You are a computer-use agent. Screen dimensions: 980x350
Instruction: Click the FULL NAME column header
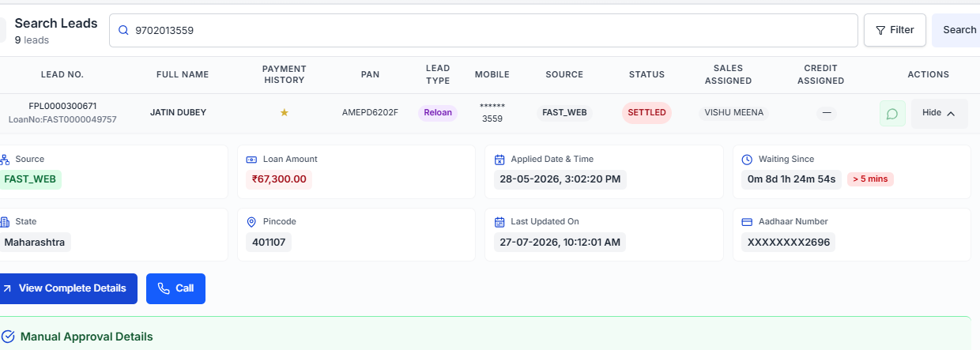[x=183, y=74]
